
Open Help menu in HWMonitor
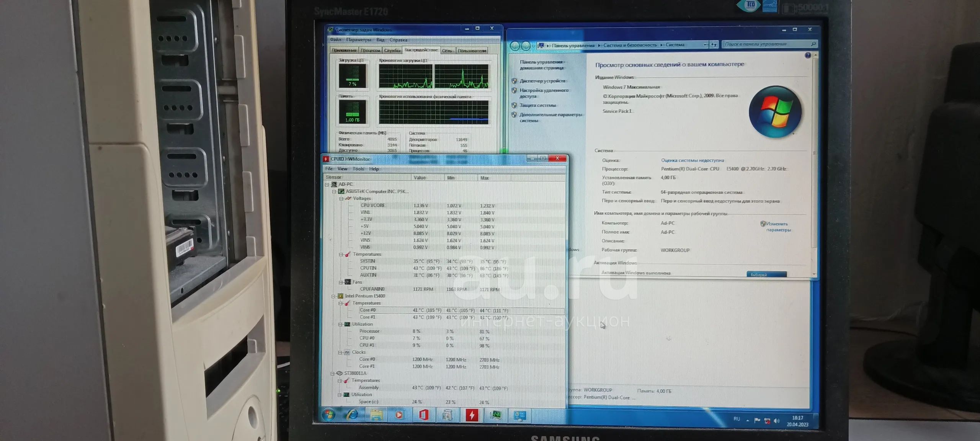(x=374, y=169)
